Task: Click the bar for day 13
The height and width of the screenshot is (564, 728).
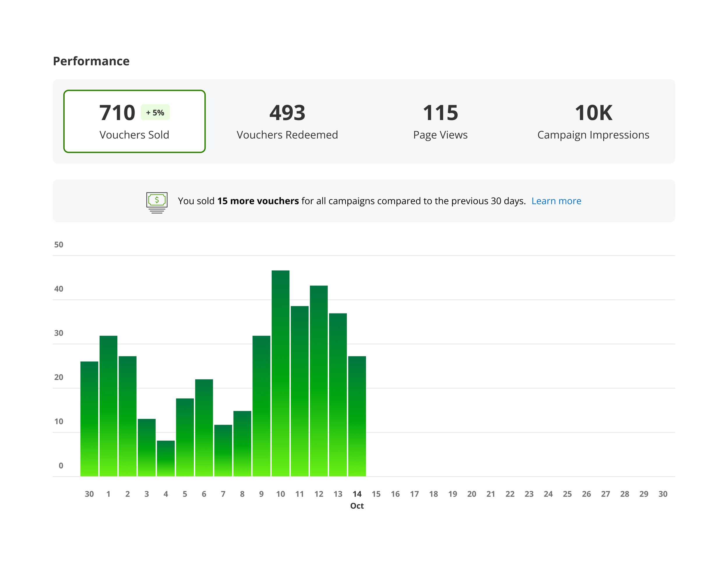Action: tap(338, 395)
